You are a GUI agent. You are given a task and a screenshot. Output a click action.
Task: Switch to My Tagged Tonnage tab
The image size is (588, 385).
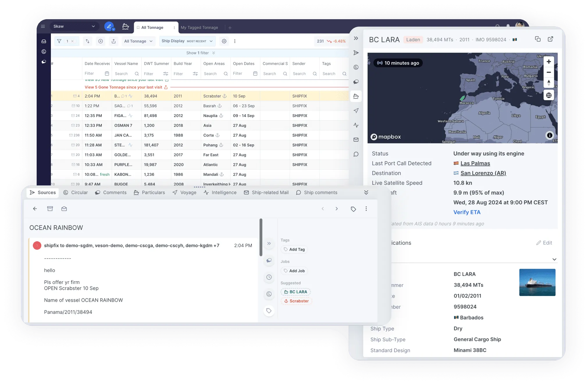(x=199, y=28)
